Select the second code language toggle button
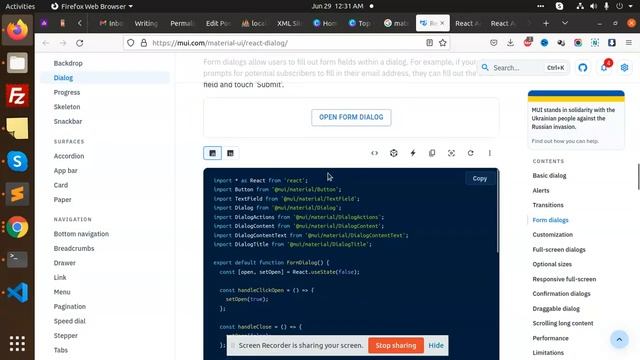Image resolution: width=640 pixels, height=360 pixels. tap(230, 153)
